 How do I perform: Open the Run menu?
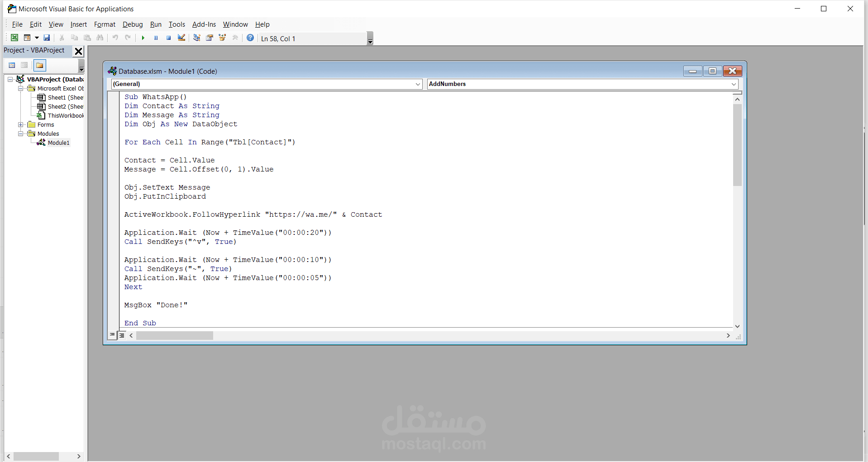[x=156, y=24]
